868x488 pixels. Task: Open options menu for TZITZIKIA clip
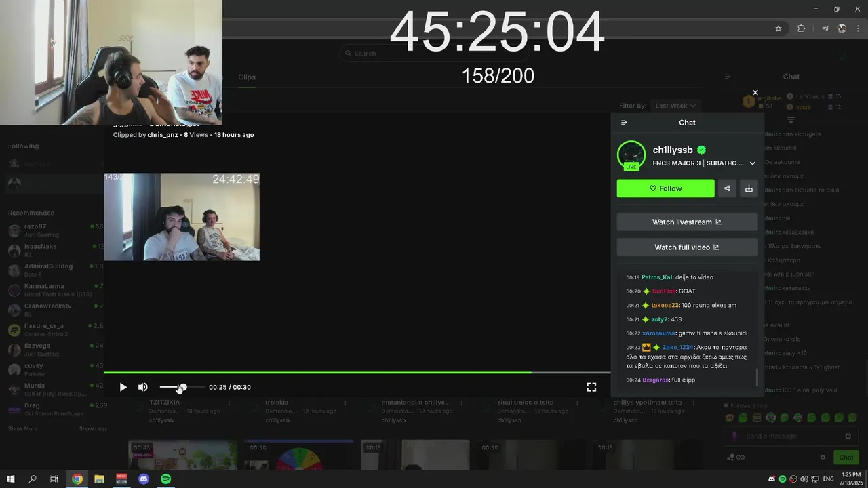click(x=229, y=403)
